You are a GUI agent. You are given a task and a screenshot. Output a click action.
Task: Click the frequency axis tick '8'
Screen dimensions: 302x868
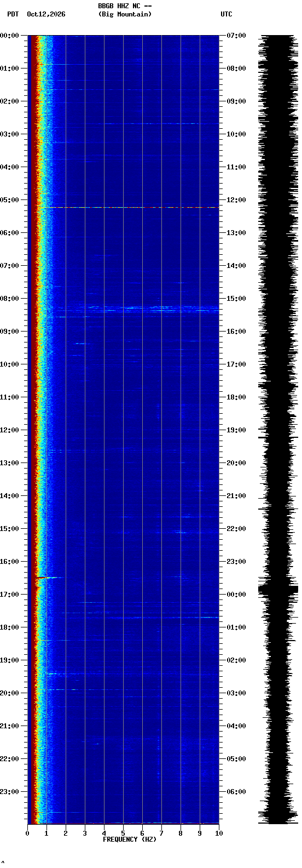click(x=181, y=833)
